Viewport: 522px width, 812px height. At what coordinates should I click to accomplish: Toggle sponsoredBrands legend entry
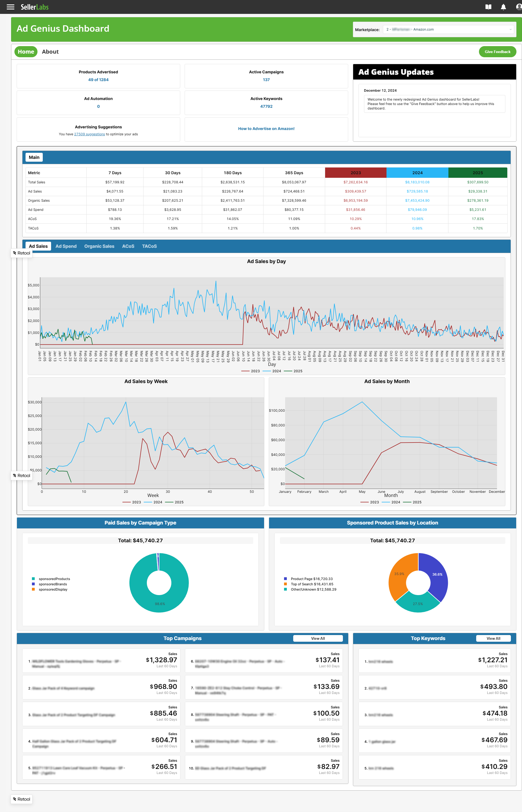pyautogui.click(x=49, y=584)
